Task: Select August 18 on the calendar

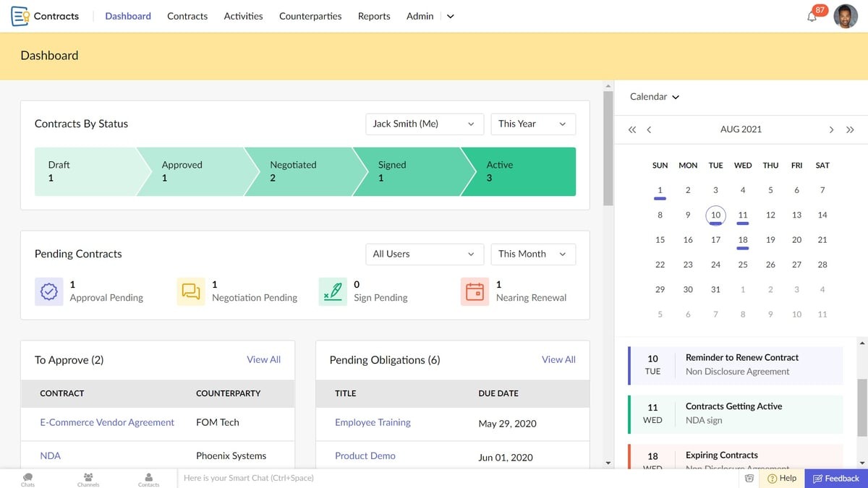Action: point(742,239)
